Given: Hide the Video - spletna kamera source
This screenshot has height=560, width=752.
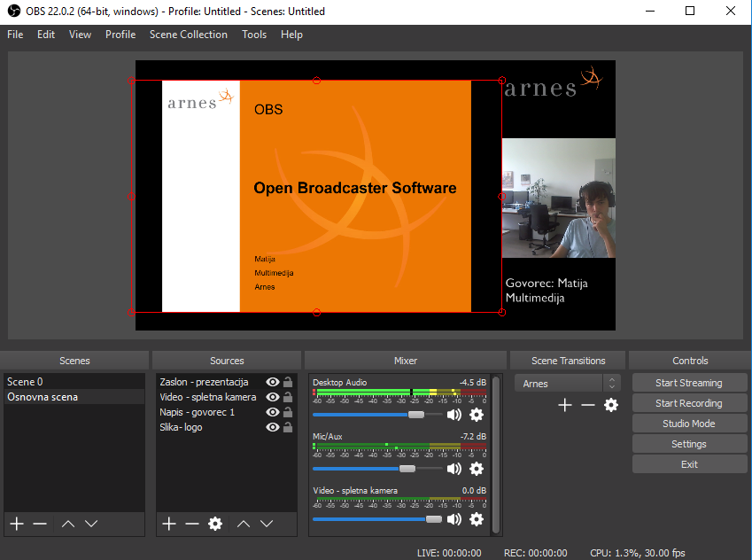Looking at the screenshot, I should pos(273,397).
